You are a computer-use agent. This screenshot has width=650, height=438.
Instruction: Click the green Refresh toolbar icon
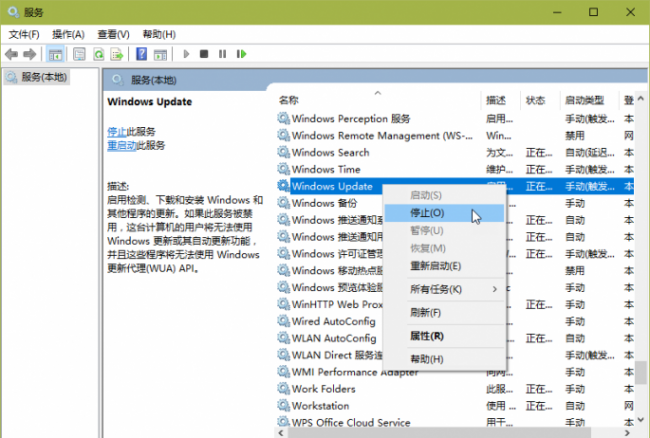coord(99,54)
